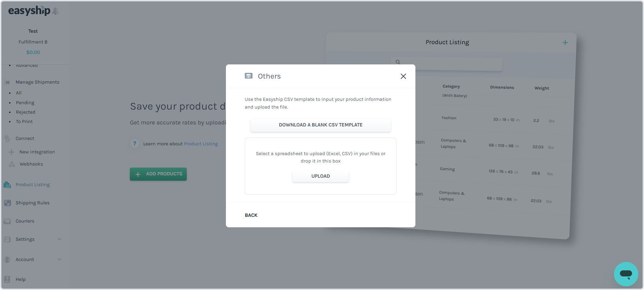Expand the Account menu chevron
Viewport: 644px width, 290px height.
tap(59, 259)
